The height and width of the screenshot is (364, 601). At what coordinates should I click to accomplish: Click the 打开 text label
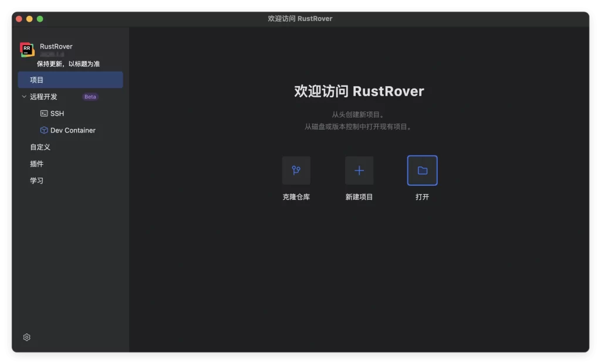pos(423,197)
